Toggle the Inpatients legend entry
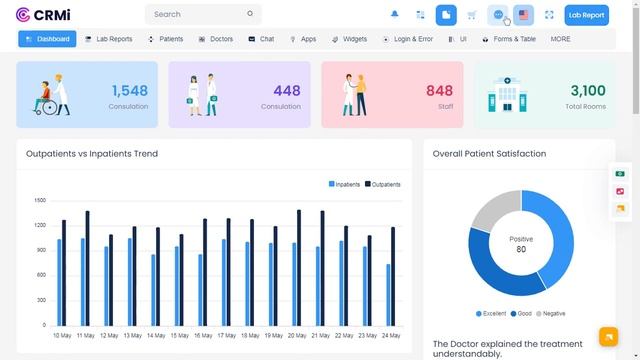 click(x=344, y=184)
